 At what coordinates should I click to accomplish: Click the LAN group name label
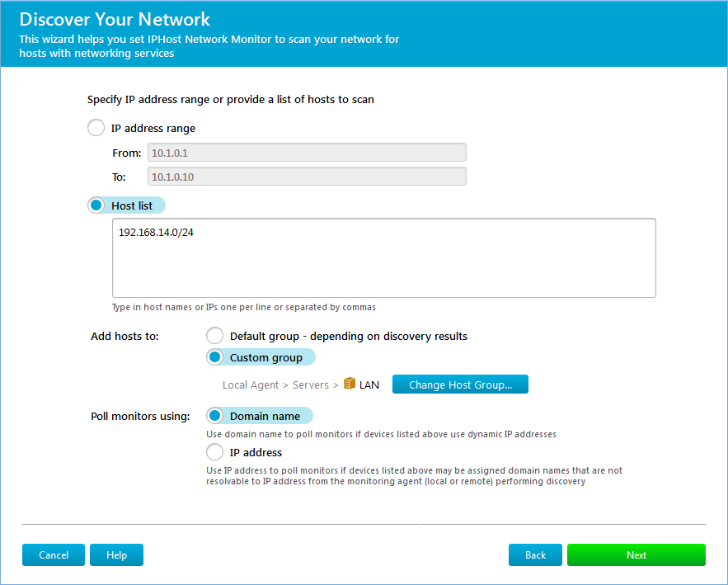pos(369,384)
